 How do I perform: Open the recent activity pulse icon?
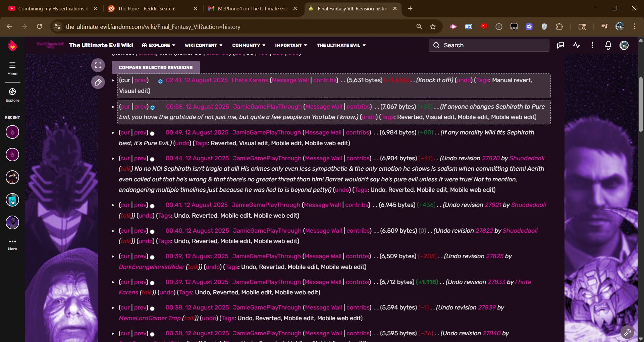(577, 45)
